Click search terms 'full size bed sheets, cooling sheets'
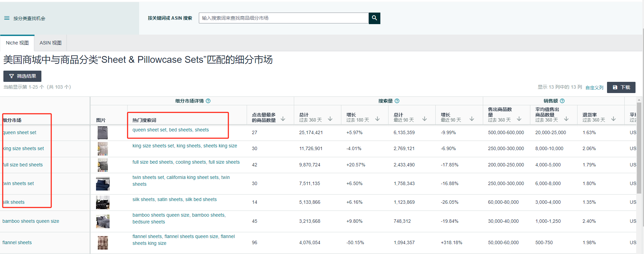 [x=186, y=162]
